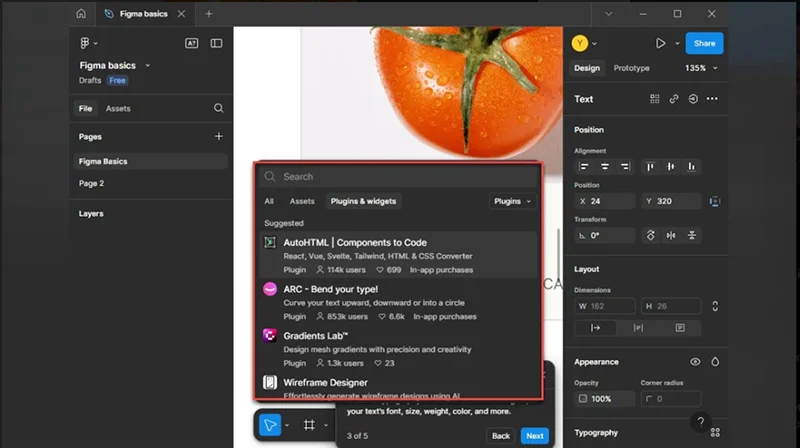
Task: Click the AutoHTML plugin icon
Action: point(270,242)
